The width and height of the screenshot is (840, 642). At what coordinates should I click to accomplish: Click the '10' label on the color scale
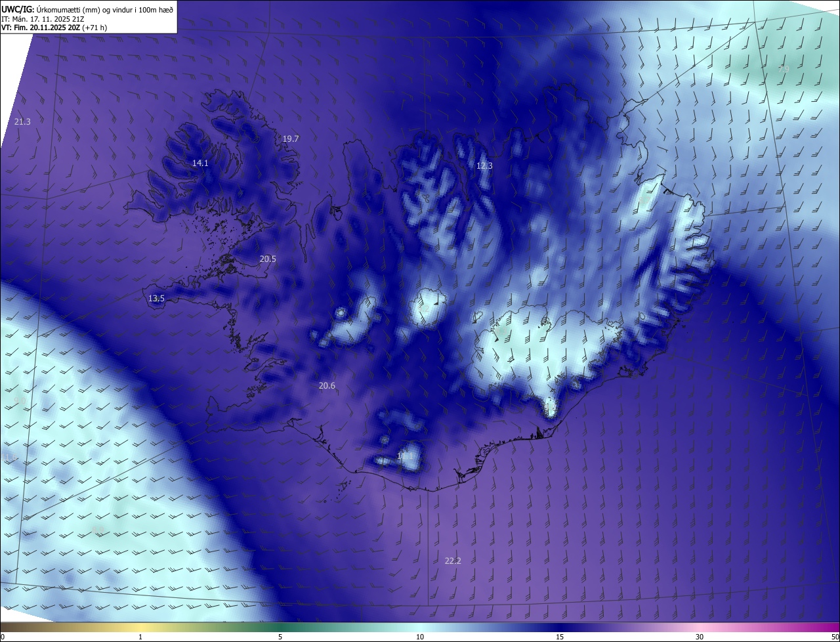pyautogui.click(x=420, y=637)
